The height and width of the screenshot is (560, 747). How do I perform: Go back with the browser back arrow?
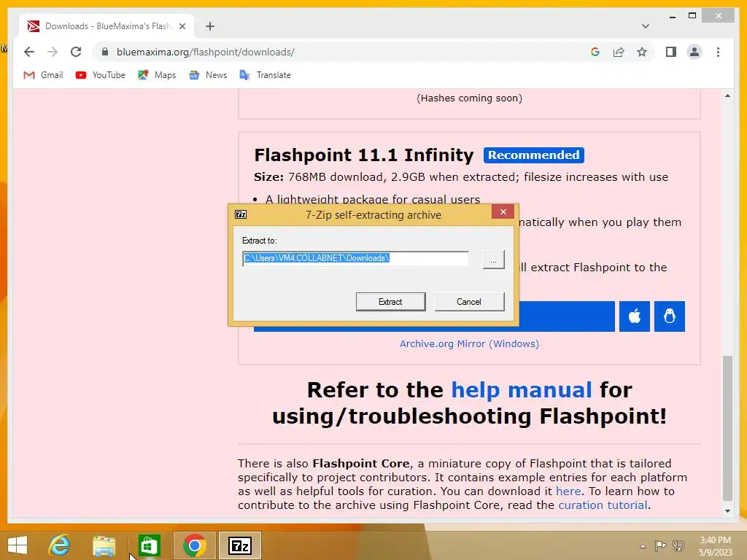click(x=29, y=52)
